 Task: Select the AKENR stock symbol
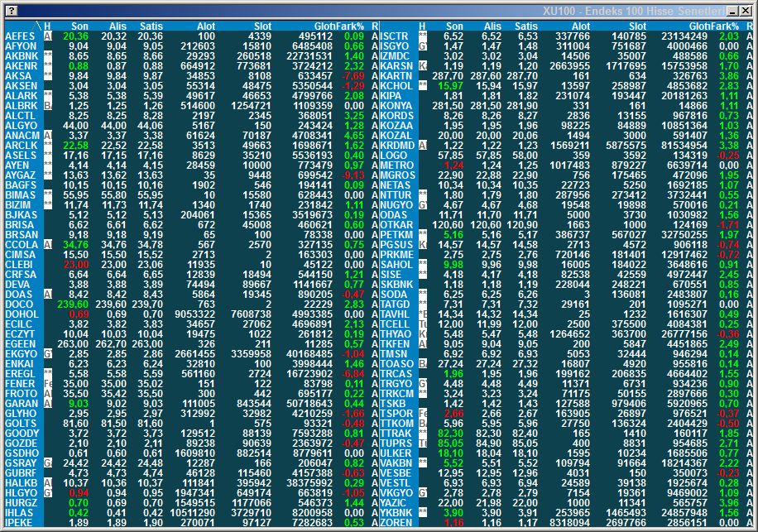coord(21,65)
